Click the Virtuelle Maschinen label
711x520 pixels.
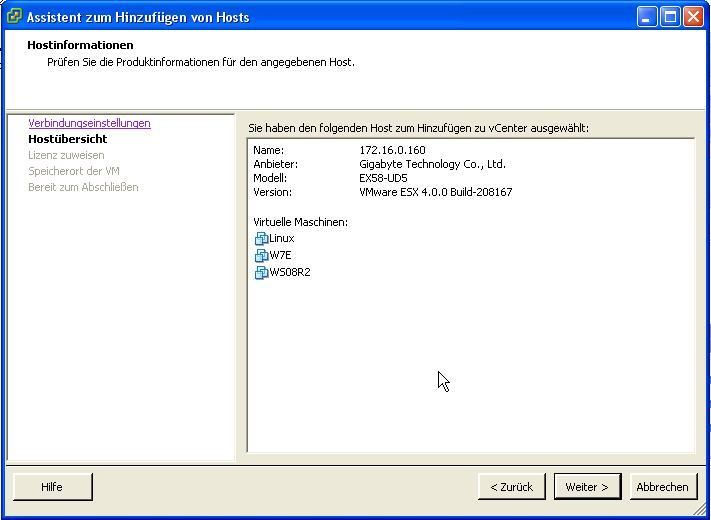pos(301,223)
